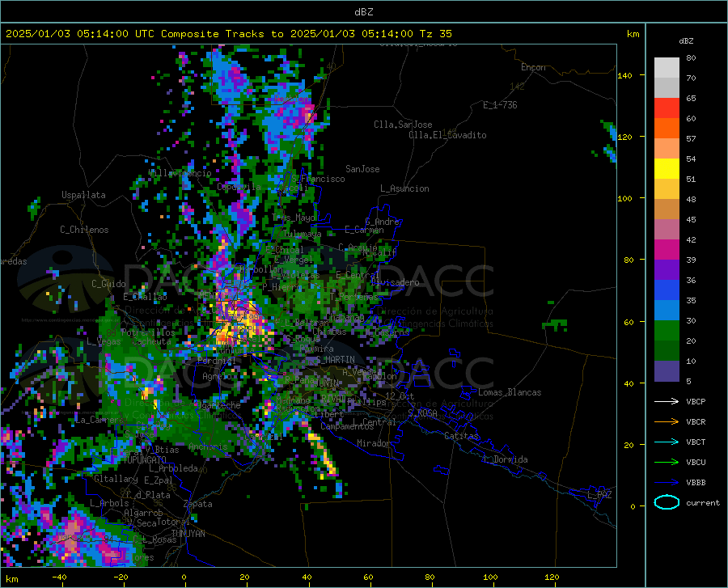Screen dimensions: 728x588
Task: Click the 'L_PAZ' map label
Action: click(599, 495)
